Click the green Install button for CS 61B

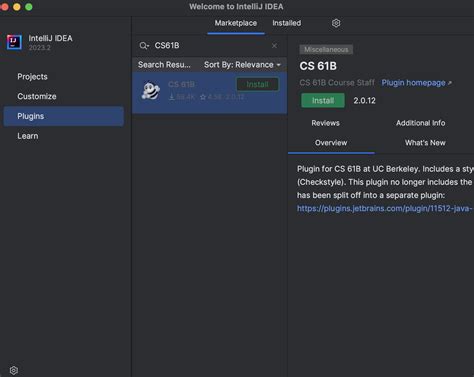tap(323, 100)
